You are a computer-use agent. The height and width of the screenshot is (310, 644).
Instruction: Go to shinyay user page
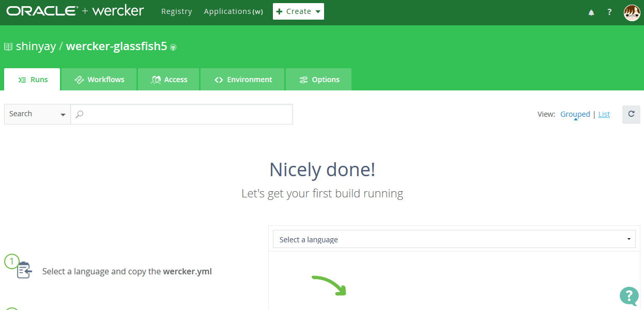[x=36, y=47]
